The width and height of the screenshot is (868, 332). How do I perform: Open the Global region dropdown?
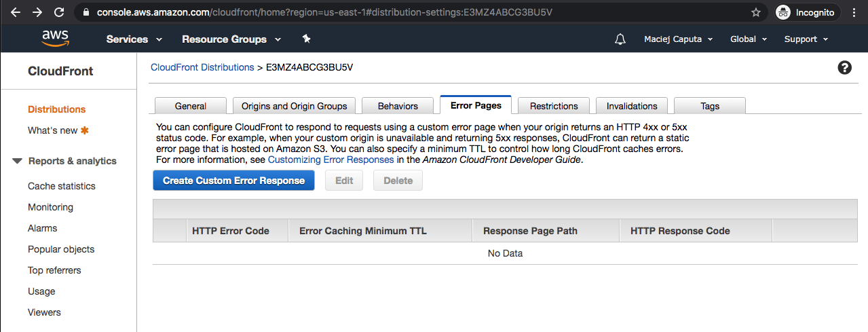(x=748, y=39)
